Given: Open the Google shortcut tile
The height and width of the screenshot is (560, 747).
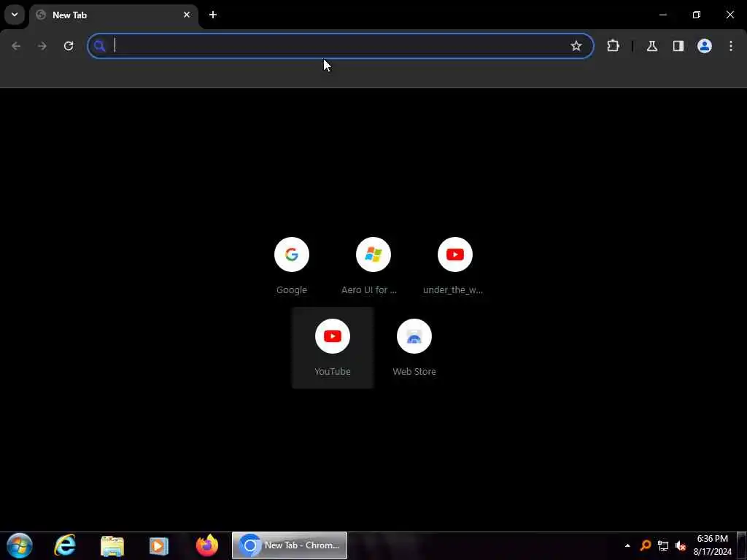Looking at the screenshot, I should [292, 266].
